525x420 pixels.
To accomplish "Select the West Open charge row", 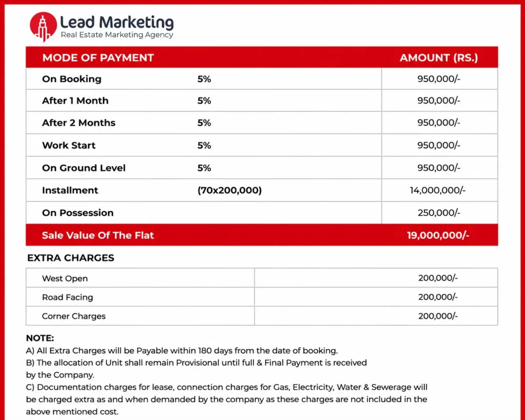I will point(262,277).
